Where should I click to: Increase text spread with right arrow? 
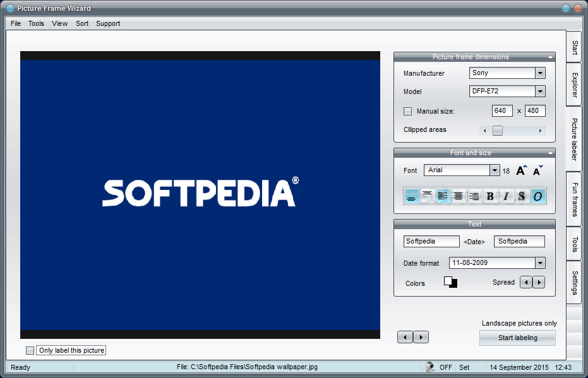(x=539, y=282)
